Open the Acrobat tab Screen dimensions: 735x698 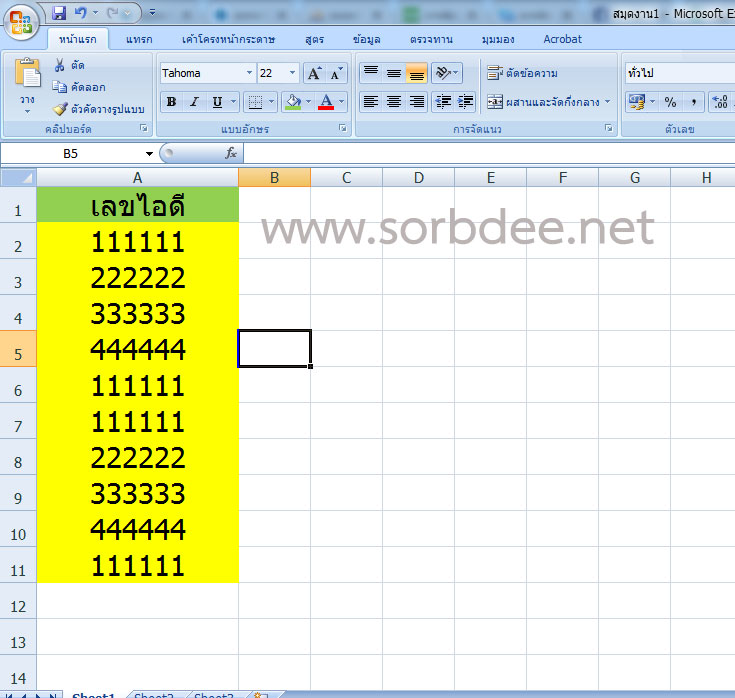coord(562,39)
